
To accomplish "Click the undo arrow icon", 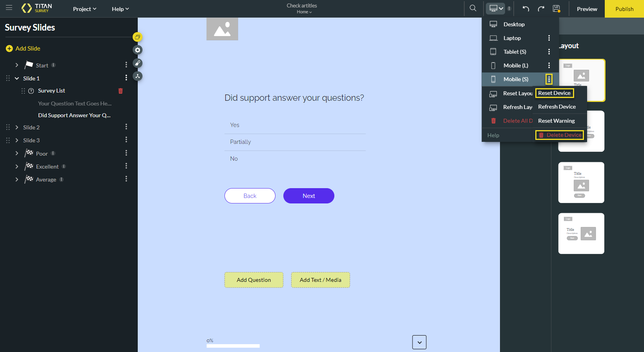I will 526,9.
